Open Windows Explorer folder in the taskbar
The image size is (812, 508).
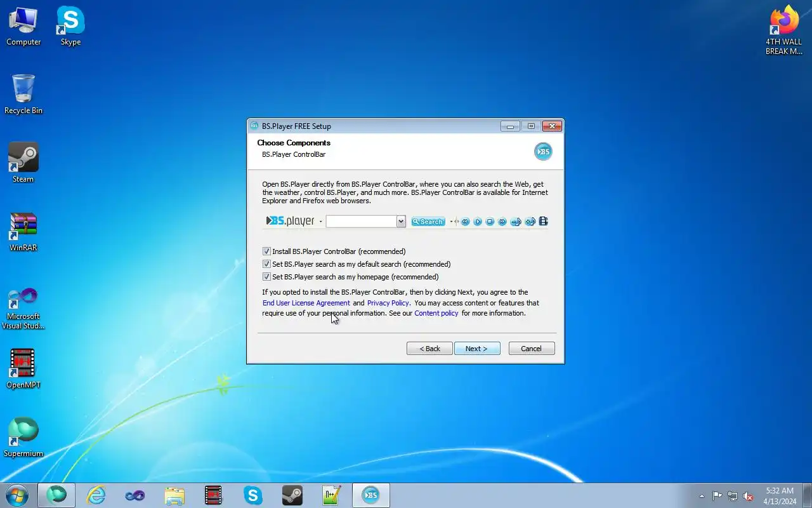click(174, 495)
